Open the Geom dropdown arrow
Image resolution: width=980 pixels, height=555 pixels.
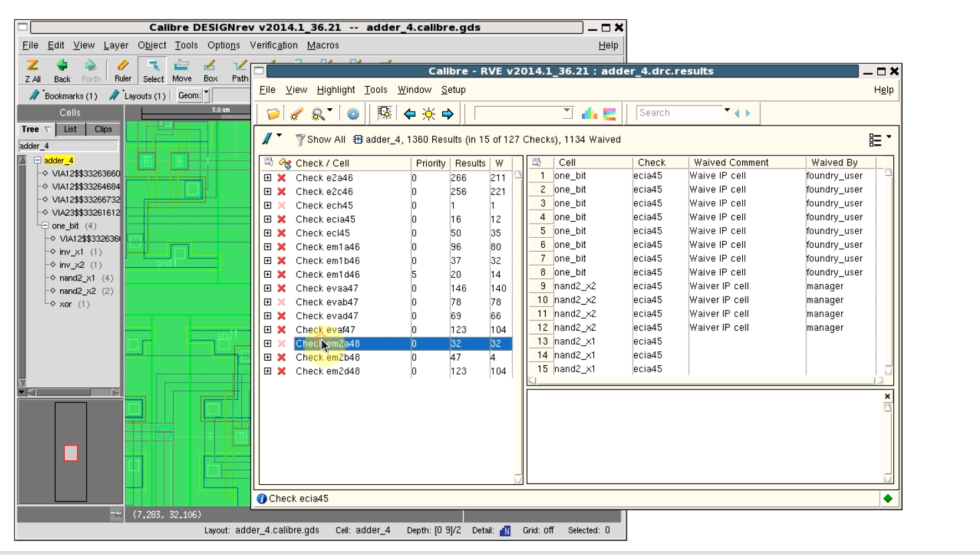[206, 95]
